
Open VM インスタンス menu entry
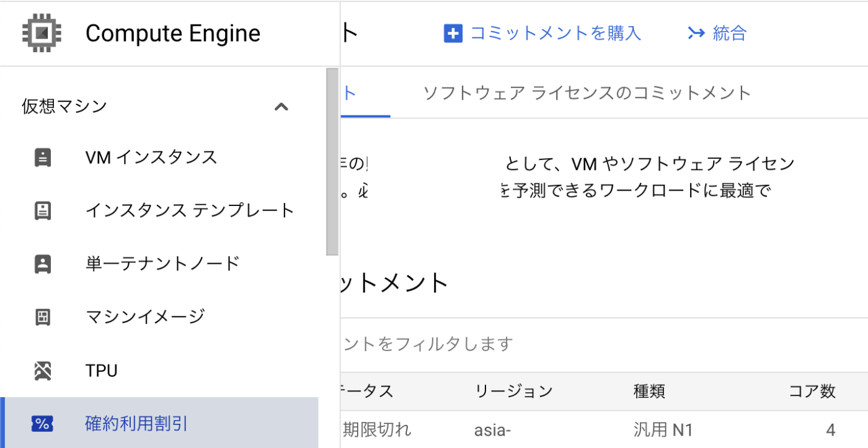point(151,157)
